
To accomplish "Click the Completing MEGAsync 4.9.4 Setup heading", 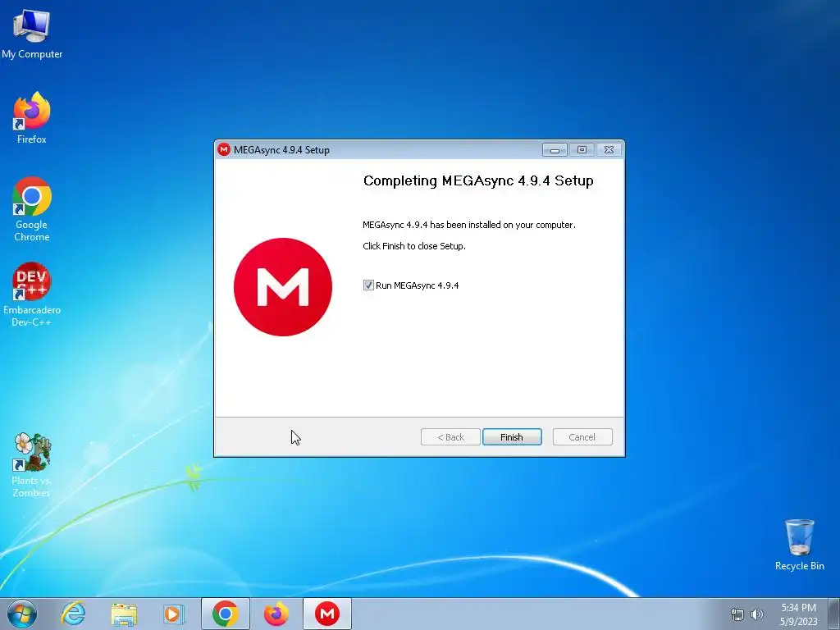I will click(x=478, y=181).
